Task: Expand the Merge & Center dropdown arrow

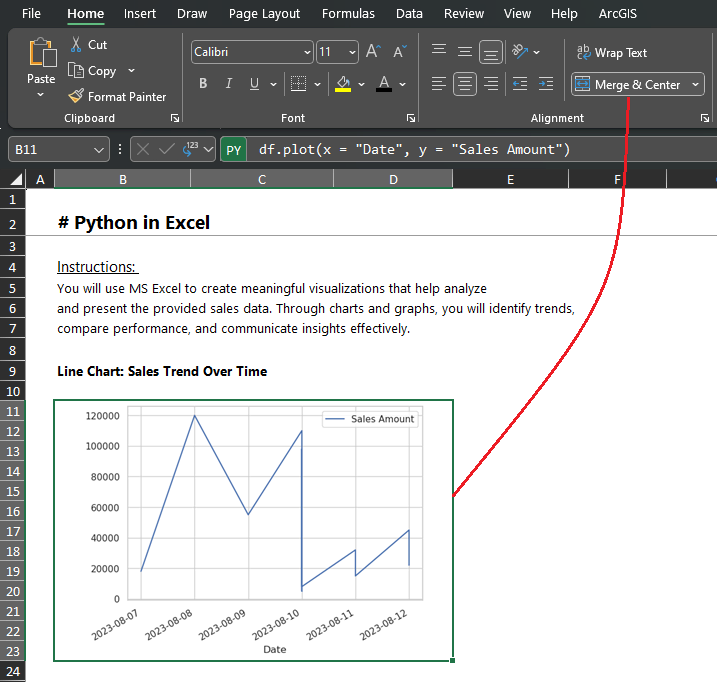Action: 695,85
